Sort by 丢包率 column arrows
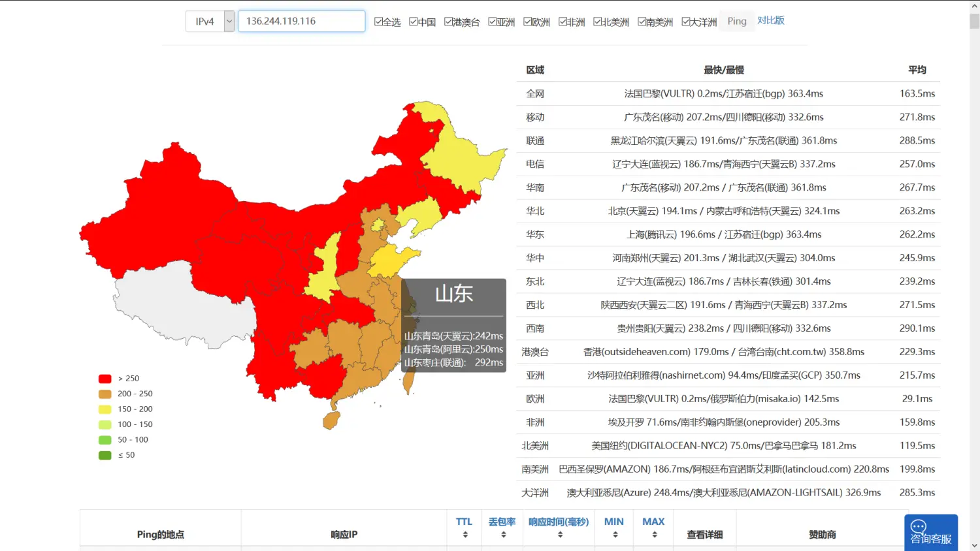This screenshot has height=551, width=980. pos(502,535)
